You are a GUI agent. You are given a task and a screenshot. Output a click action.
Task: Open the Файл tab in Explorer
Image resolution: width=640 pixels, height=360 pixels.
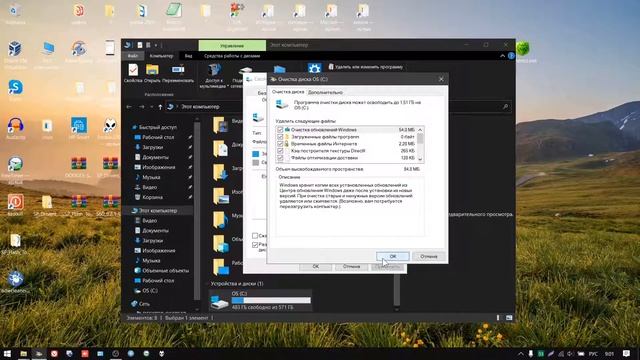tap(133, 56)
